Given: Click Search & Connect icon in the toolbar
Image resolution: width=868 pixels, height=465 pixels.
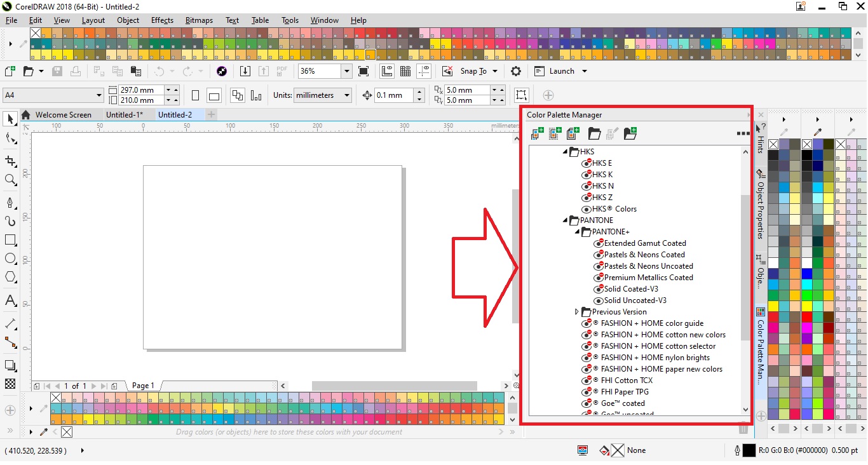Looking at the screenshot, I should tap(222, 71).
